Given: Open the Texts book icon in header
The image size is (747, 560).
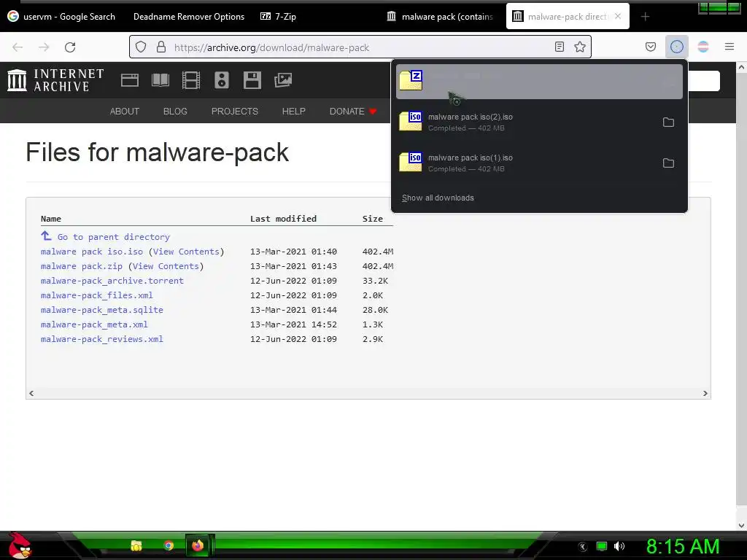Looking at the screenshot, I should click(160, 80).
